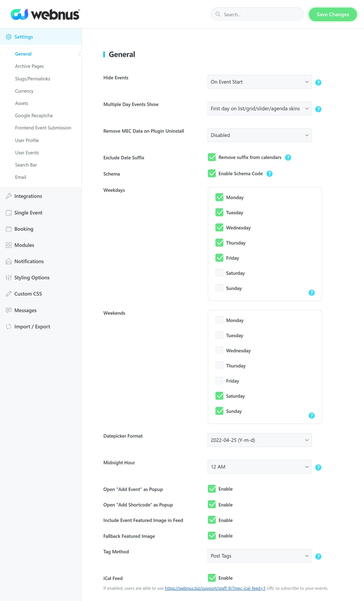Expand the Multiple Day Events Show dropdown

(x=260, y=108)
